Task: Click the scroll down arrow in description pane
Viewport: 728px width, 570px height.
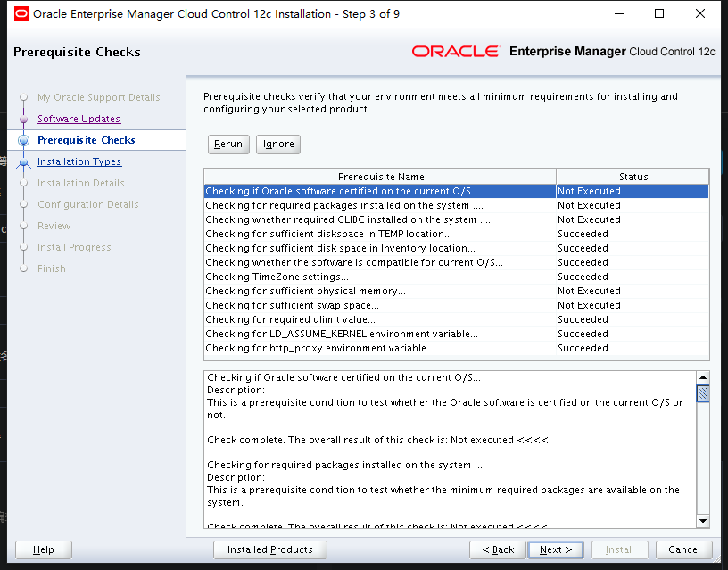Action: [x=703, y=520]
